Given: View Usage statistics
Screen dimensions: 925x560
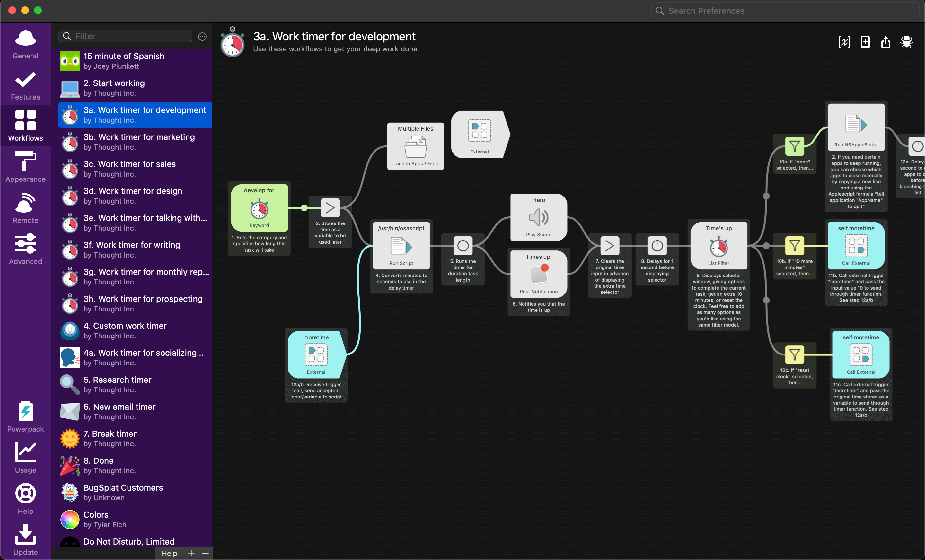Looking at the screenshot, I should click(25, 457).
